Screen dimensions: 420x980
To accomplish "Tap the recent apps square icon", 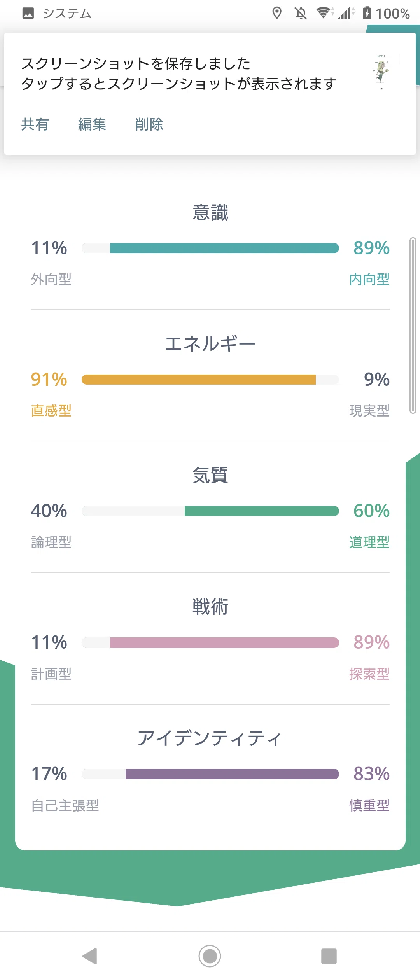I will 329,956.
